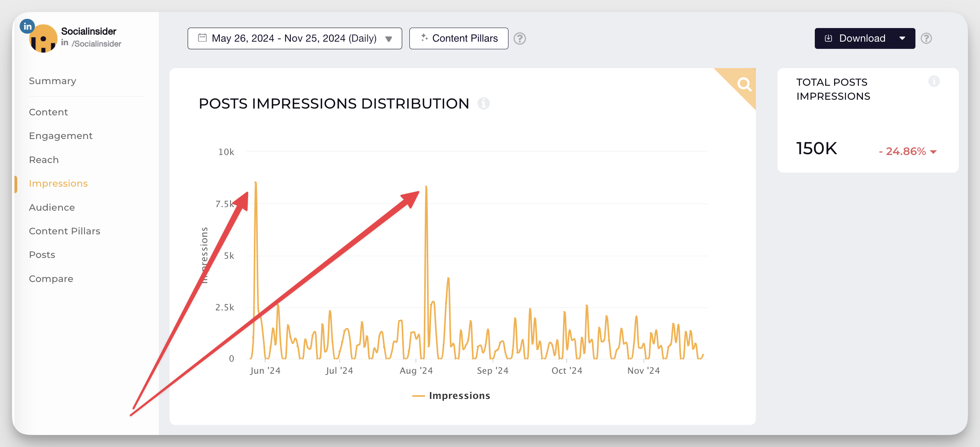The width and height of the screenshot is (980, 447).
Task: Click the Sep '24 axis label
Action: coord(492,371)
